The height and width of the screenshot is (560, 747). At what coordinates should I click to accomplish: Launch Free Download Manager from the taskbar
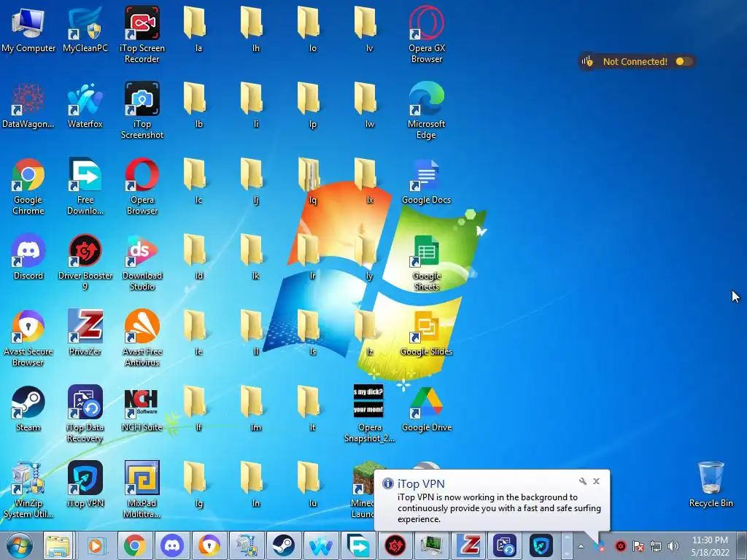pos(357,546)
